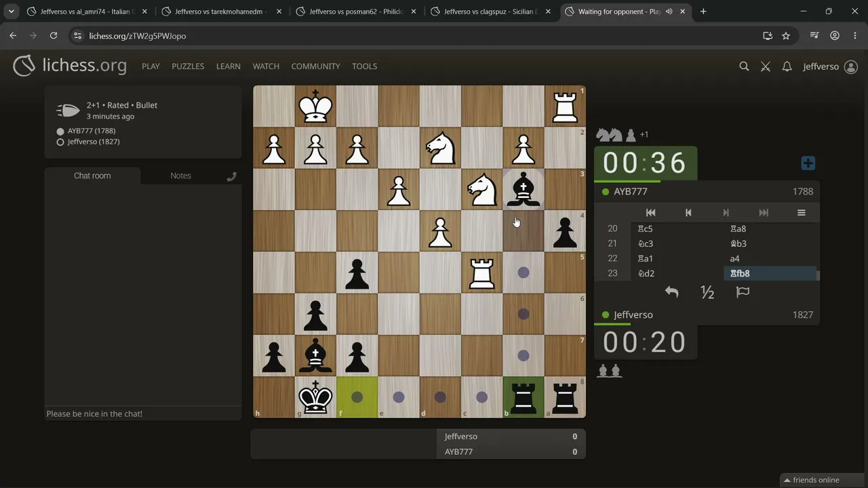
Task: Click the Jeffverso username in top bar
Action: [x=821, y=66]
